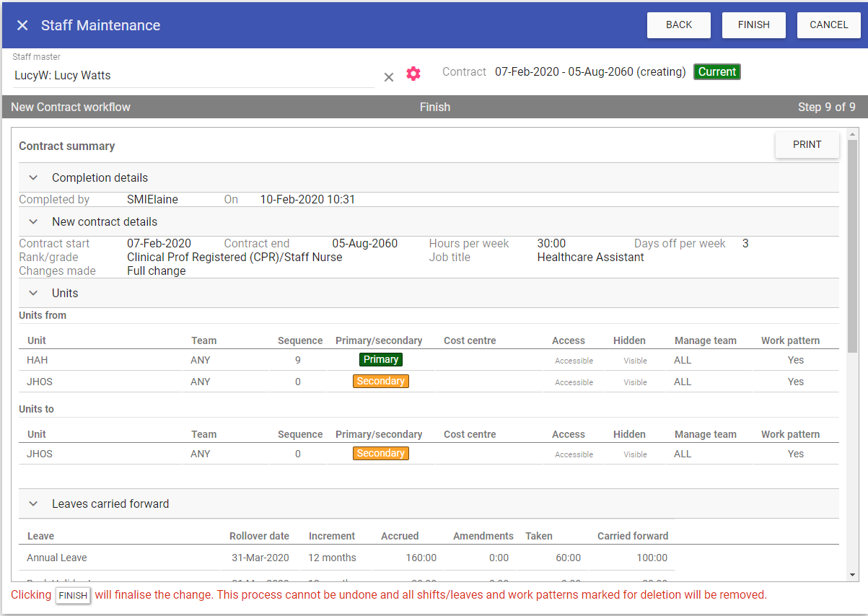Image resolution: width=868 pixels, height=616 pixels.
Task: Close Staff Maintenance with the X icon
Action: pyautogui.click(x=22, y=25)
